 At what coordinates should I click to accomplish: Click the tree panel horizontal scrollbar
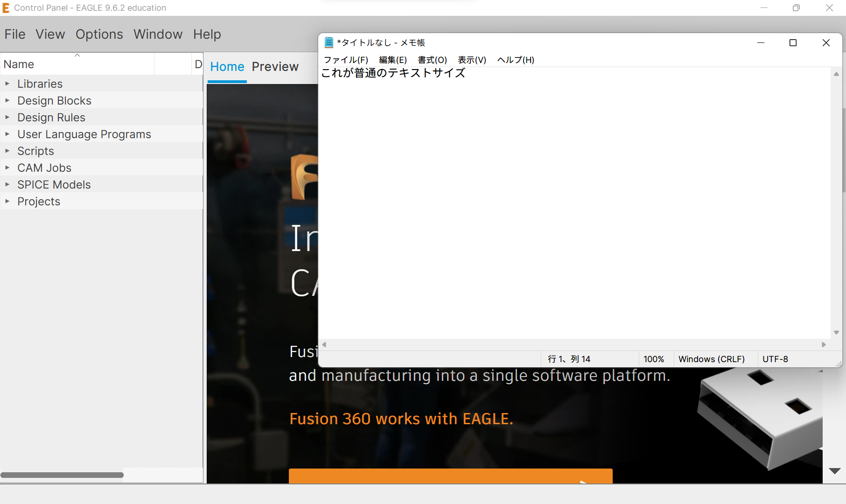62,475
